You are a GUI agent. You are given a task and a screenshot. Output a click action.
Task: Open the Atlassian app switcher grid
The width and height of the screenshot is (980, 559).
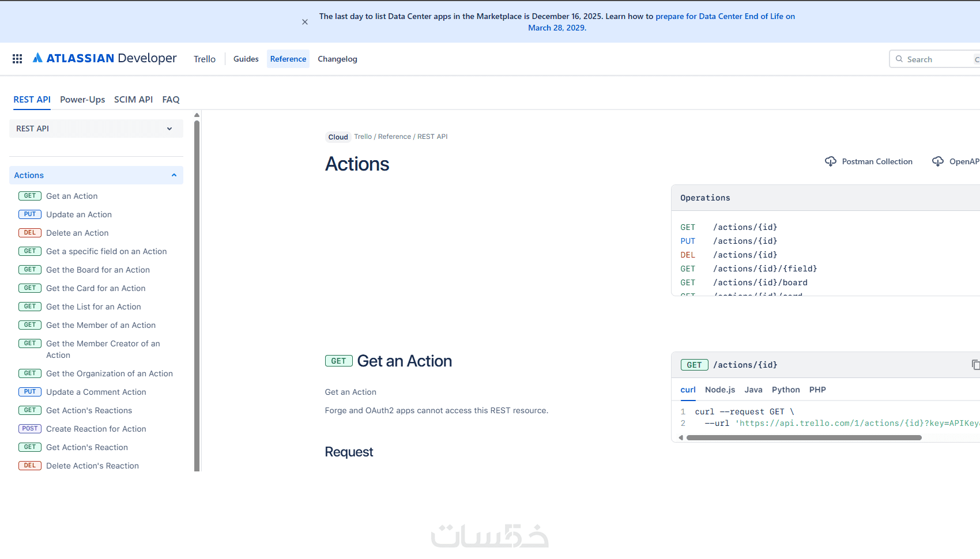(17, 59)
